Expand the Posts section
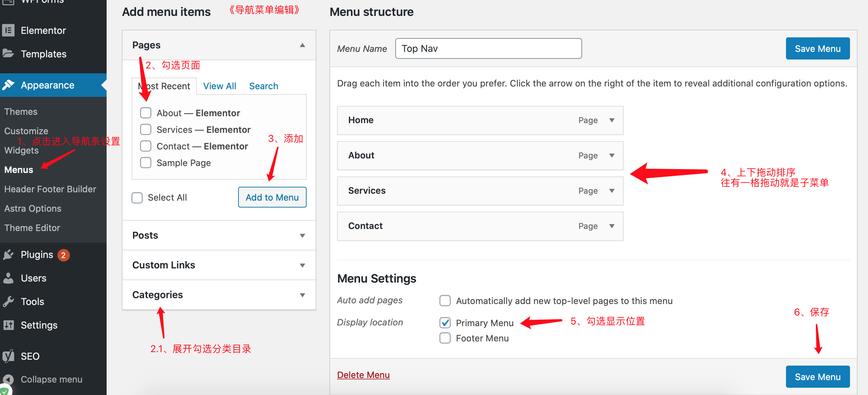 (x=219, y=236)
